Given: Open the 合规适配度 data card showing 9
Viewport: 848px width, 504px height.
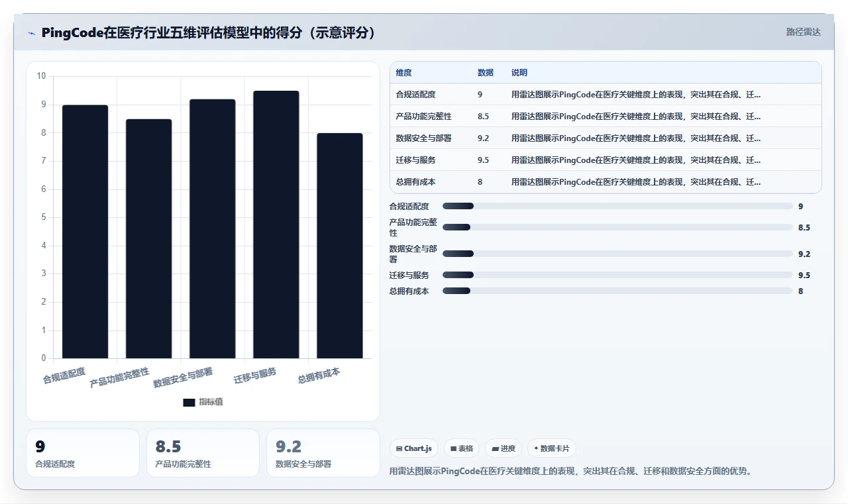Looking at the screenshot, I should (83, 453).
